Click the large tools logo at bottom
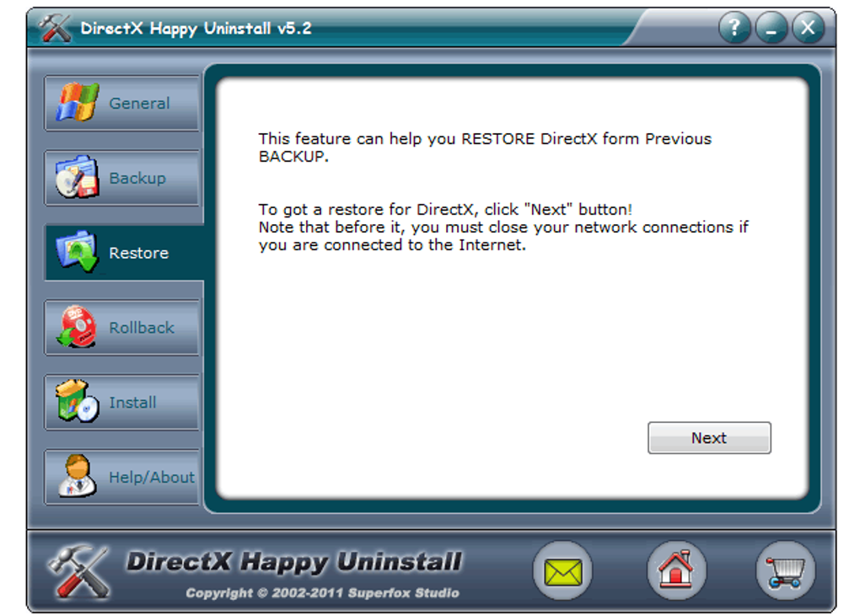 click(80, 571)
